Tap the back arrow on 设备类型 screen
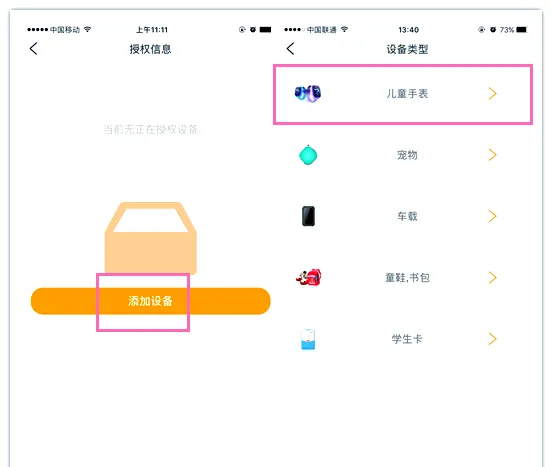Screen dimensions: 552x467 coord(290,49)
